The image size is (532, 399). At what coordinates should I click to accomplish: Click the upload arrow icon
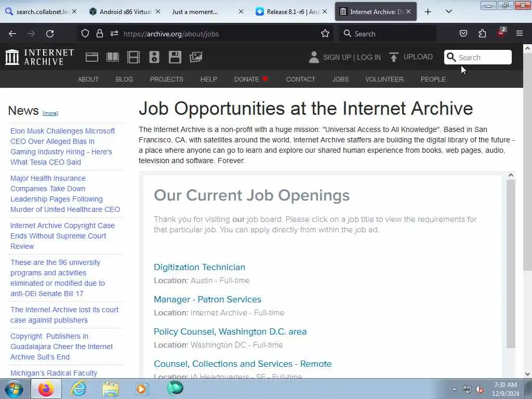(x=394, y=57)
